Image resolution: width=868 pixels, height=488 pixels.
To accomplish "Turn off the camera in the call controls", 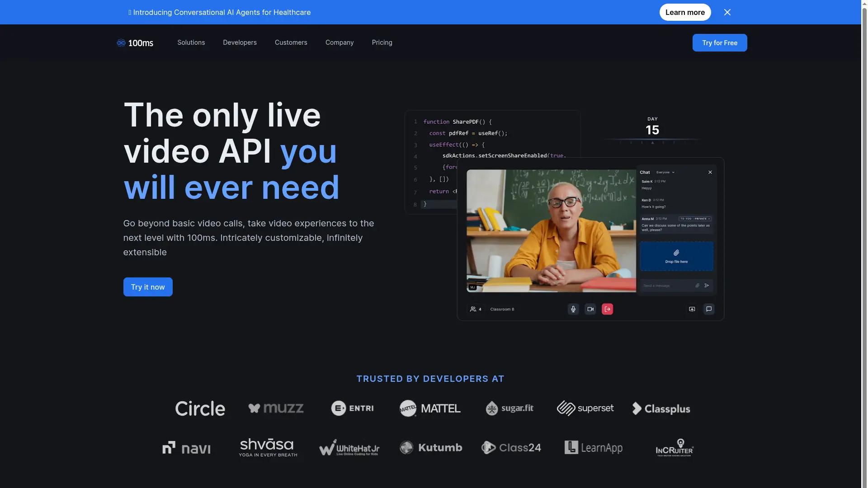I will click(590, 309).
